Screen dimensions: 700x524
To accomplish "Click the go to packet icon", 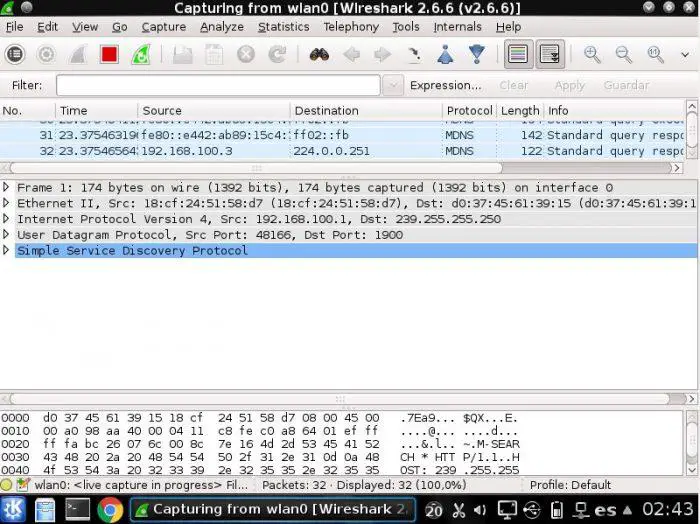I will pyautogui.click(x=414, y=54).
